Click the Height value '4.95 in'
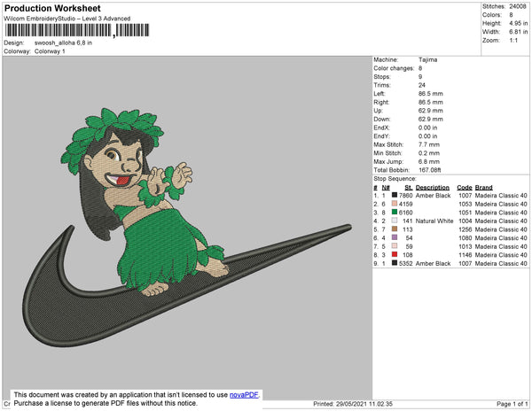Viewport: 532px width, 411px height. coord(518,23)
